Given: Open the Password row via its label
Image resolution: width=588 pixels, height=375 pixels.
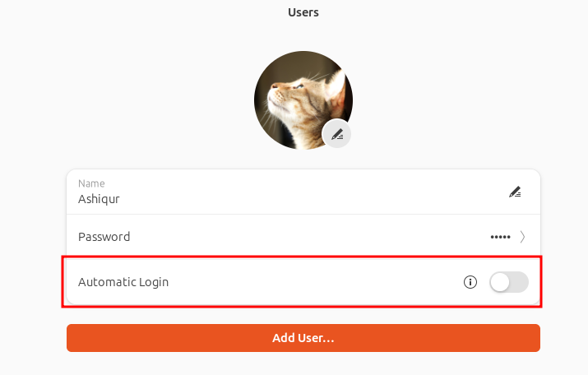Looking at the screenshot, I should [x=104, y=237].
